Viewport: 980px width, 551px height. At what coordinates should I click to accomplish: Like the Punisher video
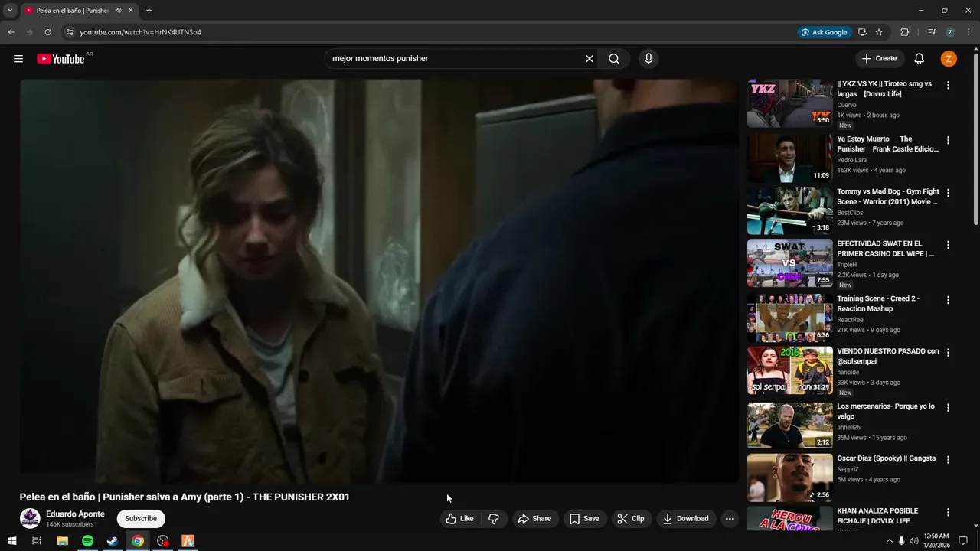(459, 519)
